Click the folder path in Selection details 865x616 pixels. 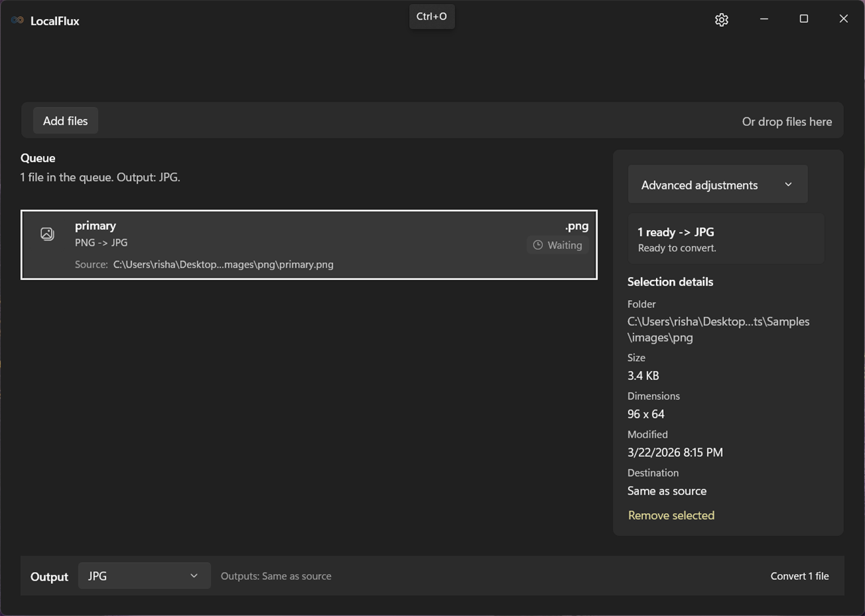click(x=718, y=330)
